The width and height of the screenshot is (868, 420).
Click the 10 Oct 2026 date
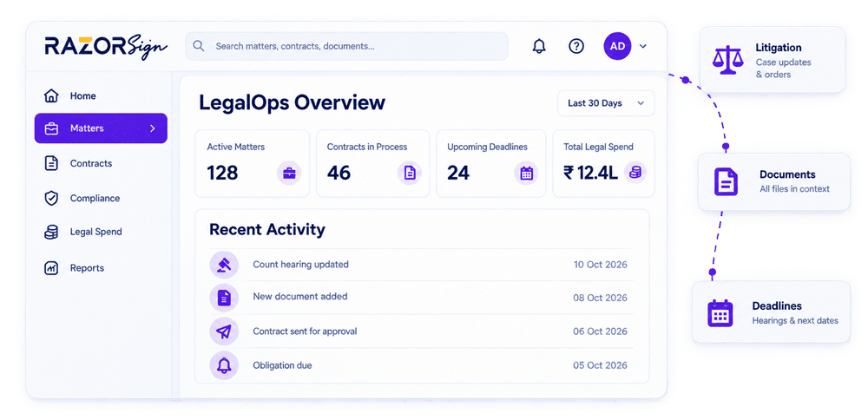pyautogui.click(x=600, y=265)
